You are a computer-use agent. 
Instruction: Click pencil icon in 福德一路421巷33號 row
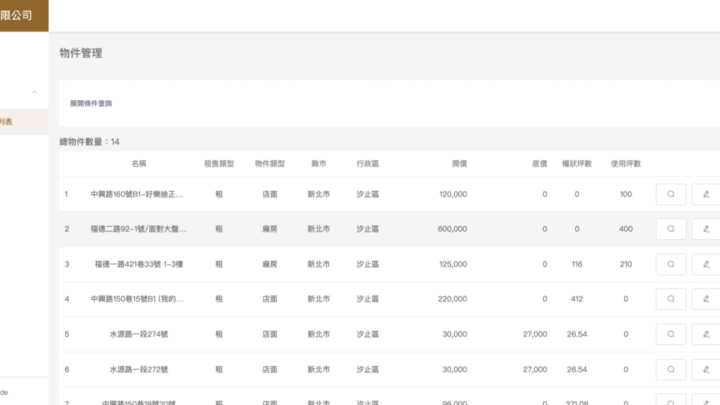(706, 264)
